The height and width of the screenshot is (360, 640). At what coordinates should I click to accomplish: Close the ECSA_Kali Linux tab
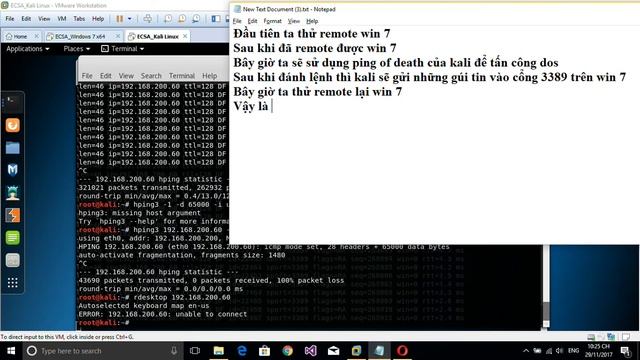185,36
